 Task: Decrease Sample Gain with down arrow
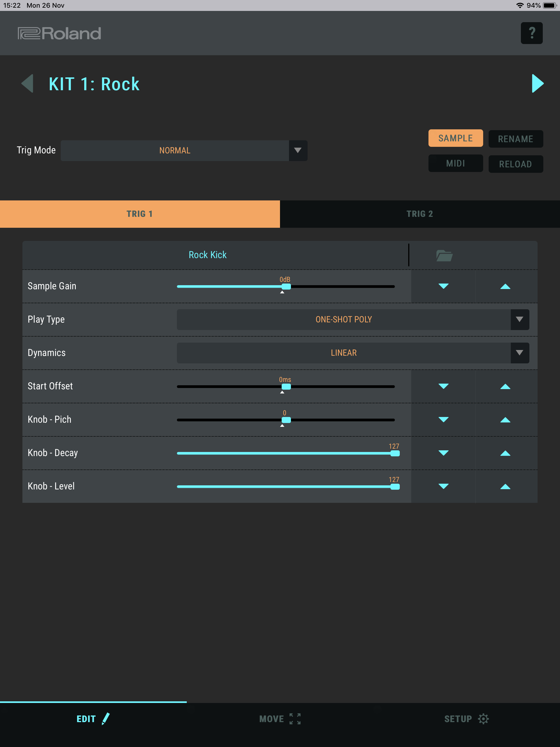pyautogui.click(x=443, y=286)
